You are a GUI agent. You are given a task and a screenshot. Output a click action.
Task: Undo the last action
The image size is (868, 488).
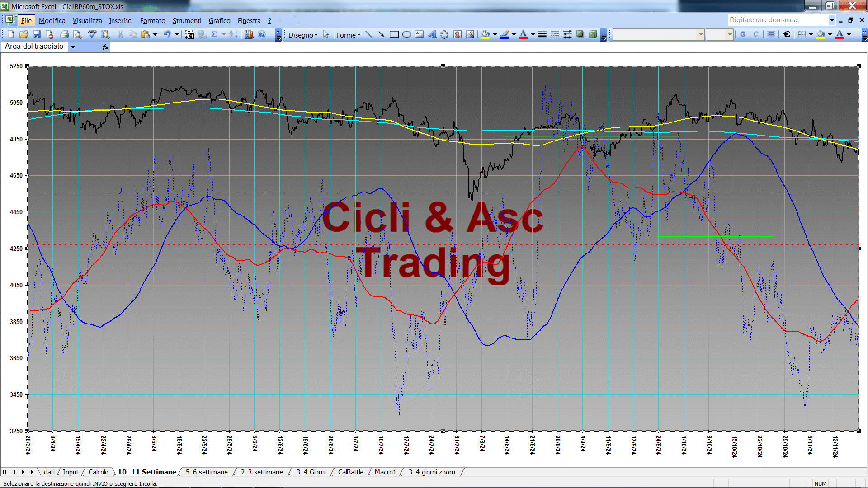pyautogui.click(x=167, y=34)
